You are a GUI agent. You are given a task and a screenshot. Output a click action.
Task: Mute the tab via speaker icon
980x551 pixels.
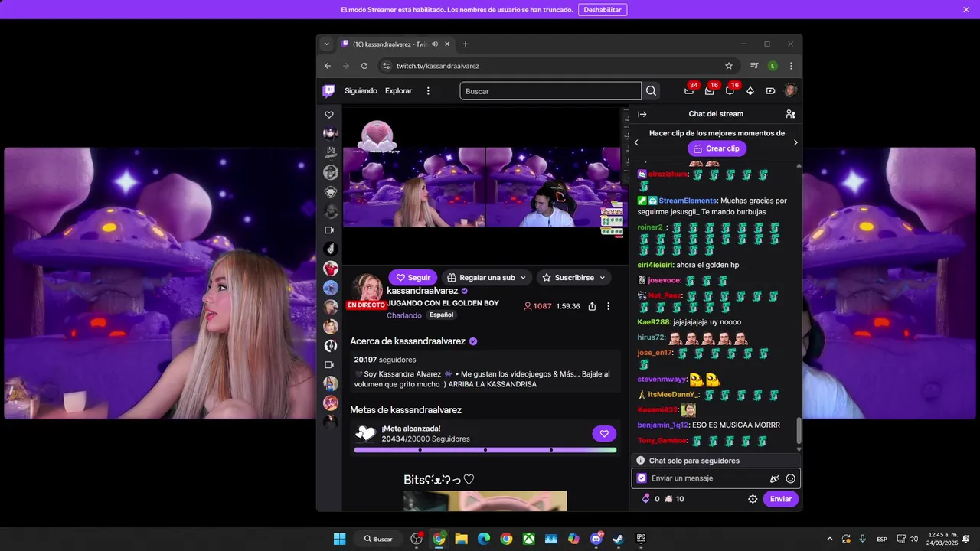(435, 44)
